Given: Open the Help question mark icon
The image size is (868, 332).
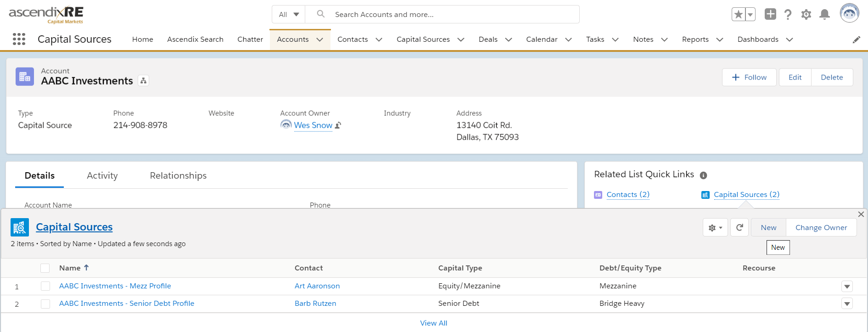Looking at the screenshot, I should tap(788, 15).
